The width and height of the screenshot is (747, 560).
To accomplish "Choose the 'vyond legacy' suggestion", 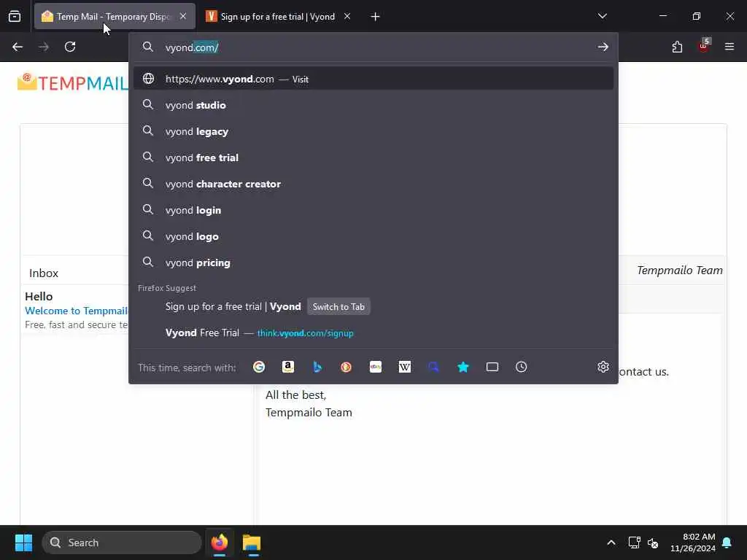I will (x=373, y=131).
